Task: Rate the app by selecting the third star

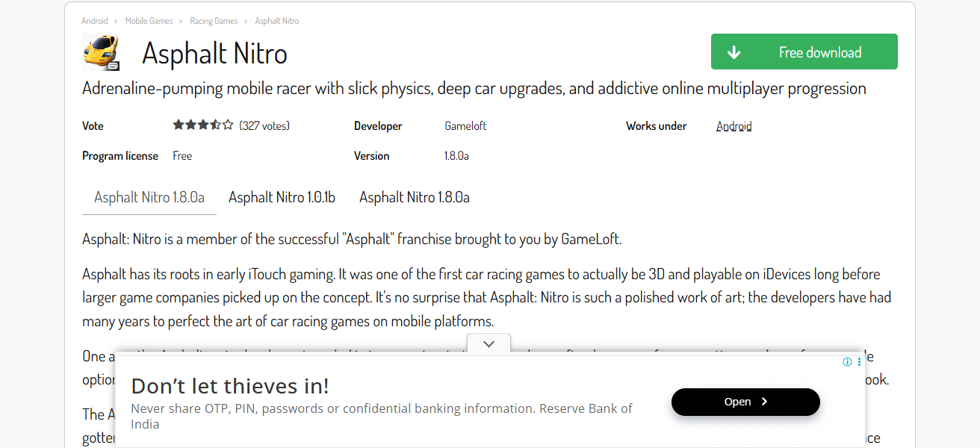Action: (x=202, y=125)
